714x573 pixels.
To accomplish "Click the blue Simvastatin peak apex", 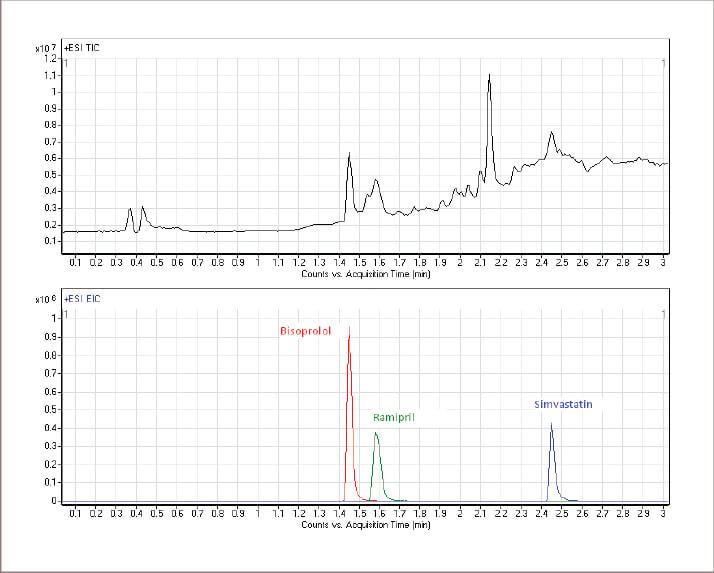I will click(551, 424).
